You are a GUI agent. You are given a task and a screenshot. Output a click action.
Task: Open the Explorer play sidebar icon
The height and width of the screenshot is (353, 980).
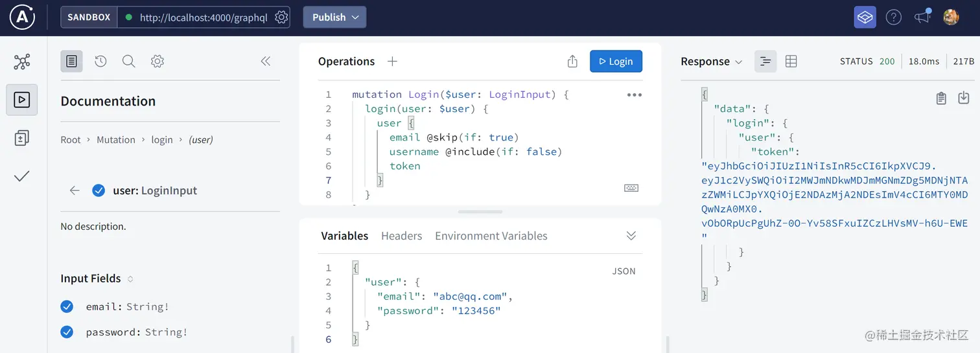22,100
